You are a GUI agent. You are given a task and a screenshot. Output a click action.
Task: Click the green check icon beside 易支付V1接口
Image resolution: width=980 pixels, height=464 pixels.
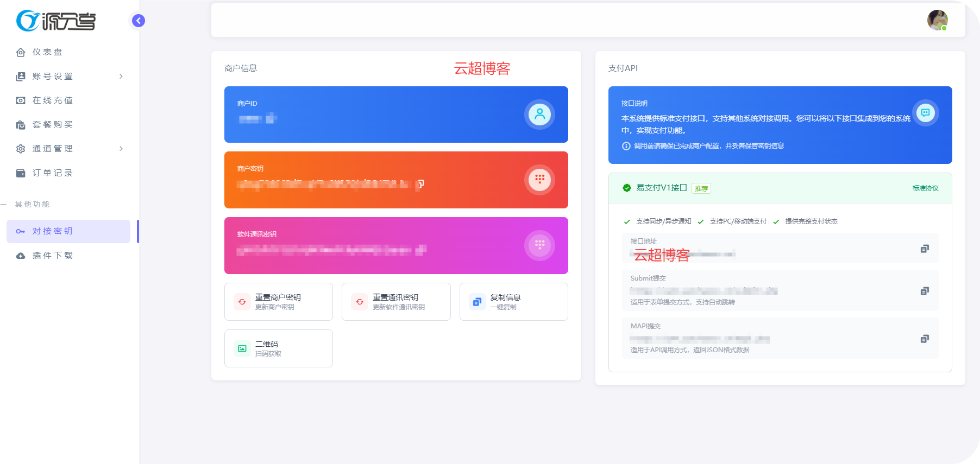tap(627, 188)
